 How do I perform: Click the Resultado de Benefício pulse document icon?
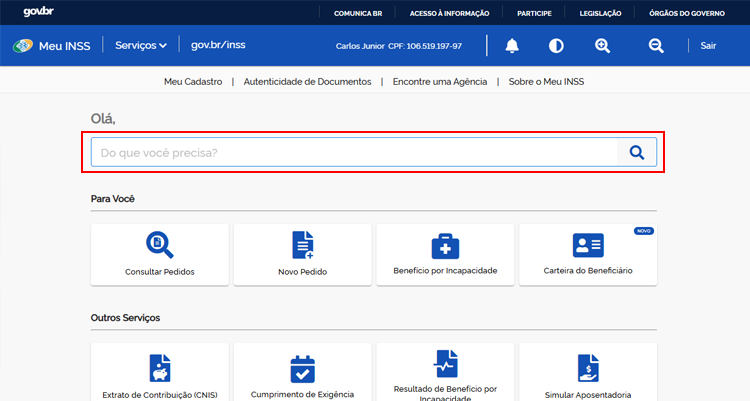445,364
